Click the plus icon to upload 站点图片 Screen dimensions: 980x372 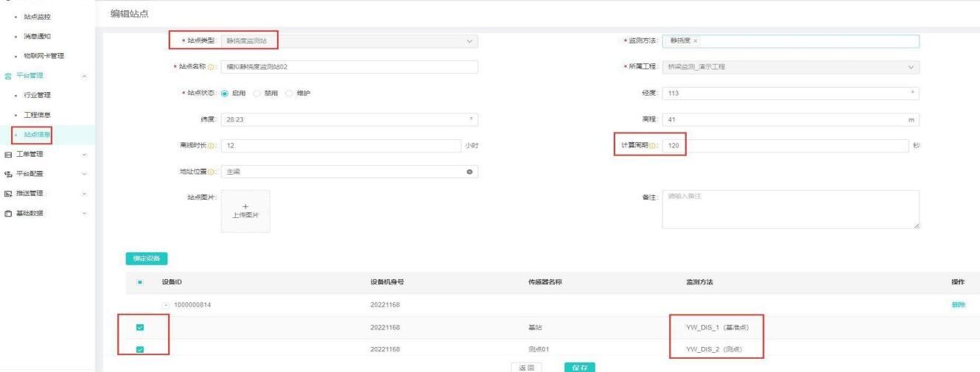pyautogui.click(x=245, y=206)
